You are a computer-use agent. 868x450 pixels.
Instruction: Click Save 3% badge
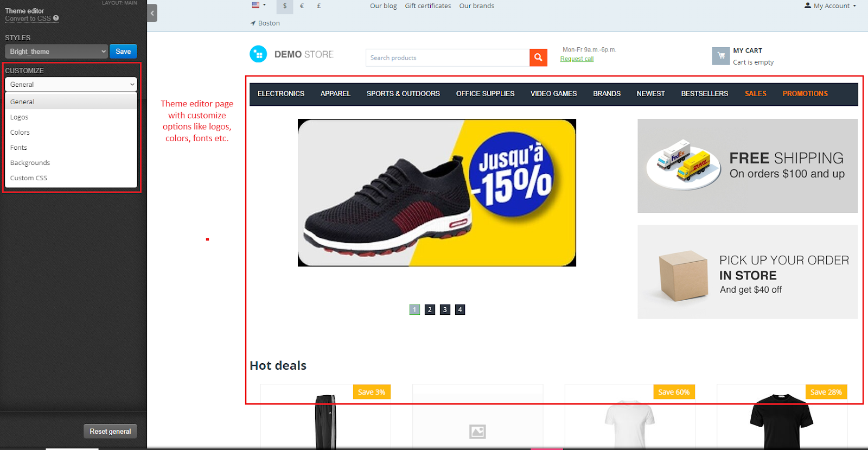(x=372, y=392)
